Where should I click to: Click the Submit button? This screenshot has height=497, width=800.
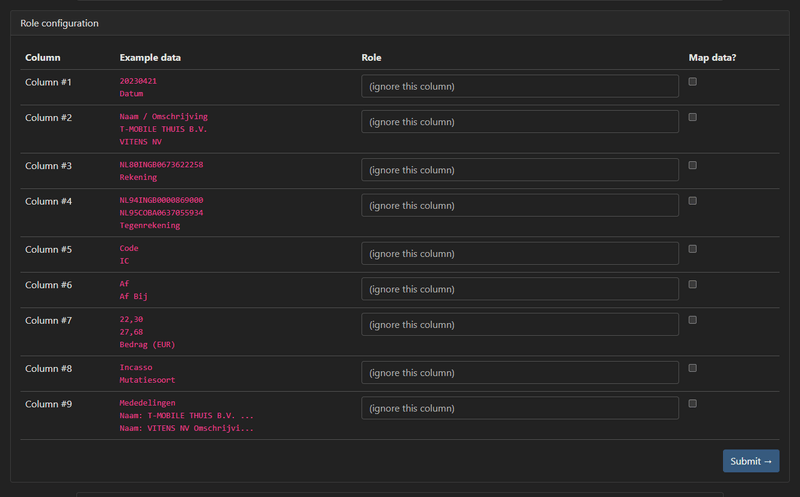pyautogui.click(x=751, y=461)
